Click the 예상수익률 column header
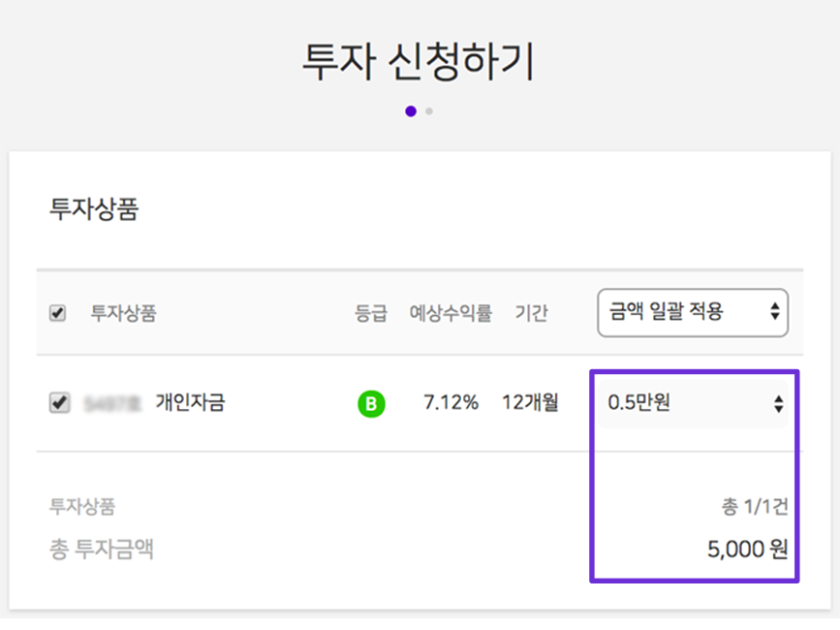 click(451, 313)
